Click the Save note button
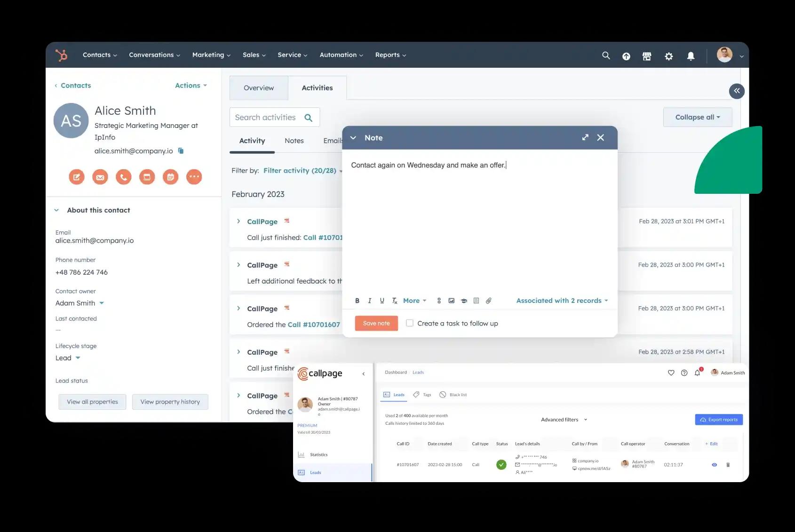The height and width of the screenshot is (532, 795). 376,323
